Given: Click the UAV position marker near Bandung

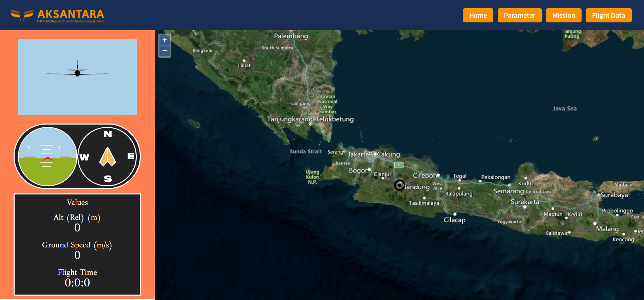Looking at the screenshot, I should point(399,185).
